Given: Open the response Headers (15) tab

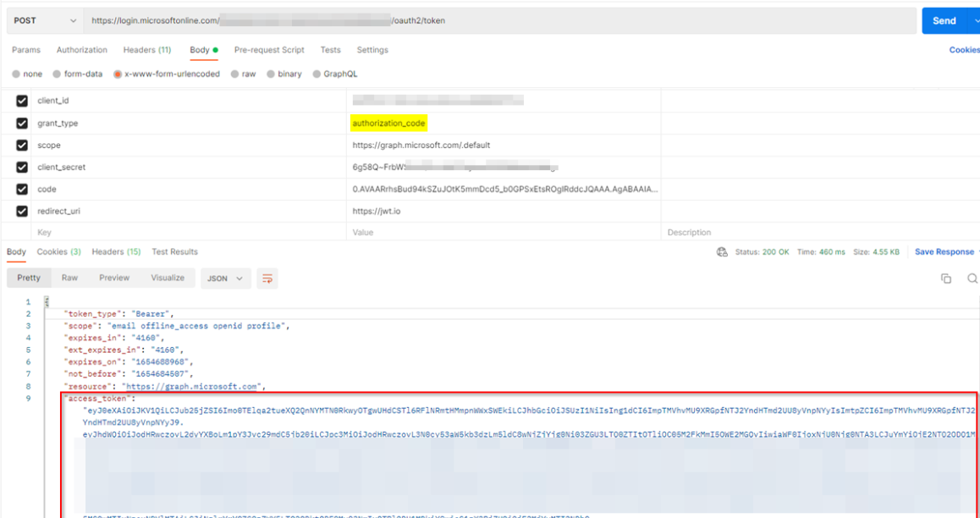Looking at the screenshot, I should (x=116, y=252).
